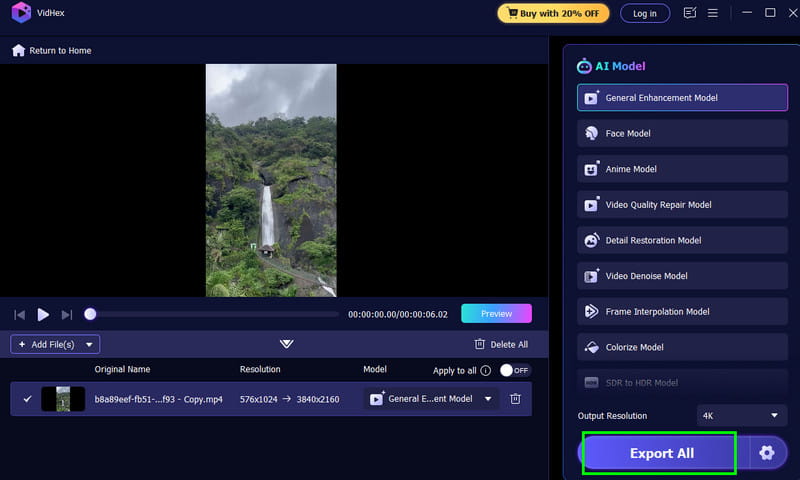
Task: Delete the b8a89eef file via trash icon
Action: click(515, 399)
